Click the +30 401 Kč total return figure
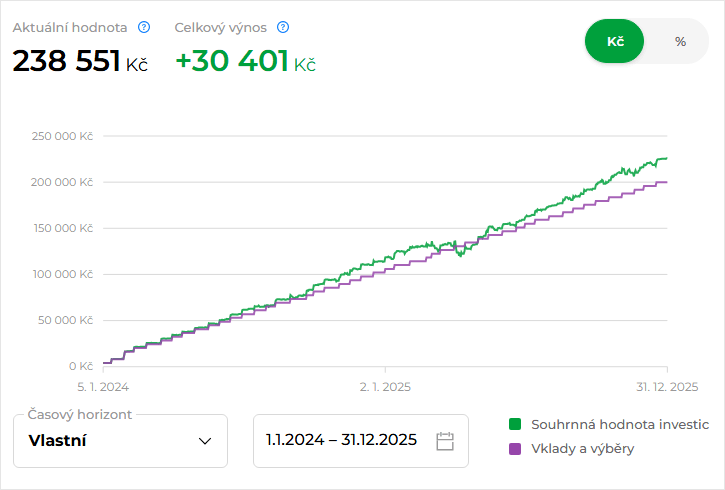The width and height of the screenshot is (725, 490). tap(245, 61)
